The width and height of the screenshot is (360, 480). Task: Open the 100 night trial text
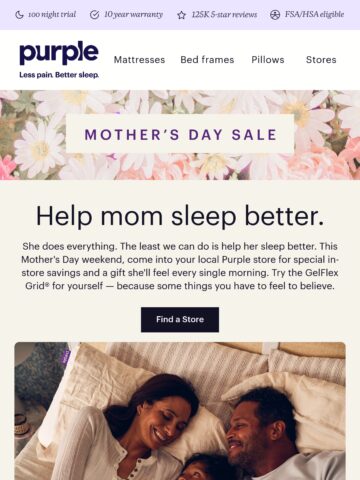52,15
